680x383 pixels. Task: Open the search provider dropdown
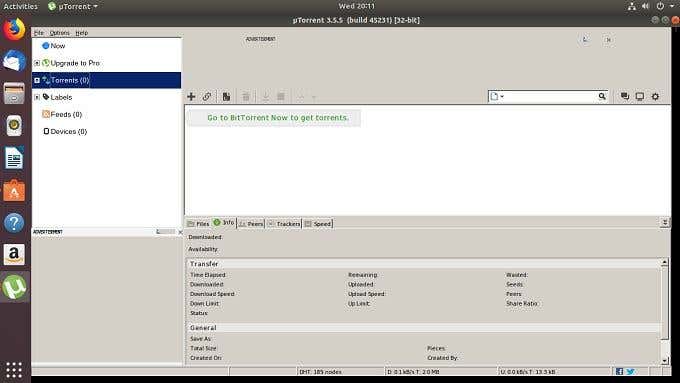coord(497,96)
